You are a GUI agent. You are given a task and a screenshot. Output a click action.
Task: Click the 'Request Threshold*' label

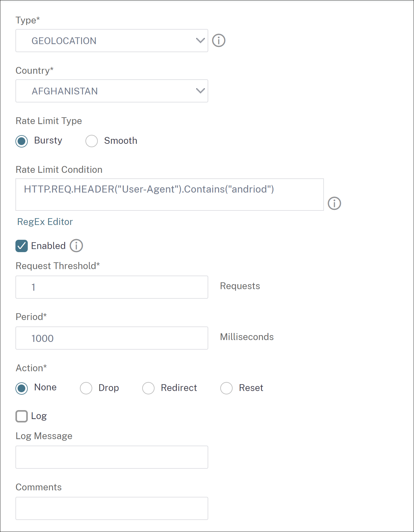[x=58, y=266]
